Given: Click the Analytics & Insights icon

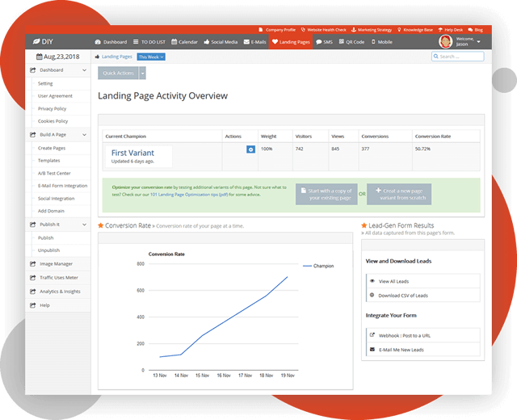Looking at the screenshot, I should click(32, 292).
